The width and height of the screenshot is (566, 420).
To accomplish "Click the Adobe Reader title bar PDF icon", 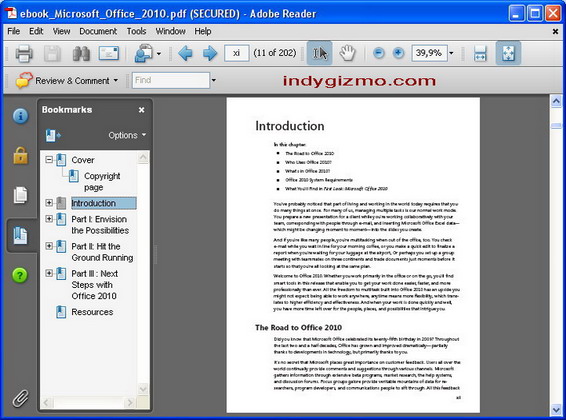I will click(x=11, y=12).
